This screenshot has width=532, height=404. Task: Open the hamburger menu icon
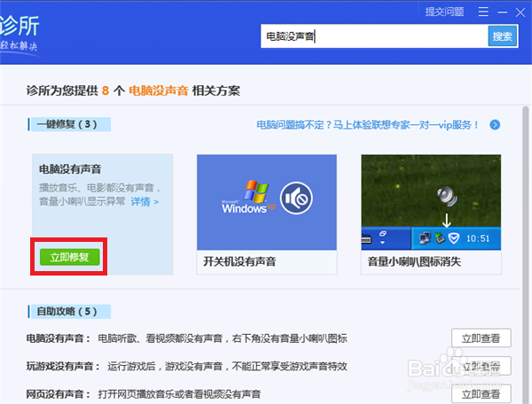483,12
